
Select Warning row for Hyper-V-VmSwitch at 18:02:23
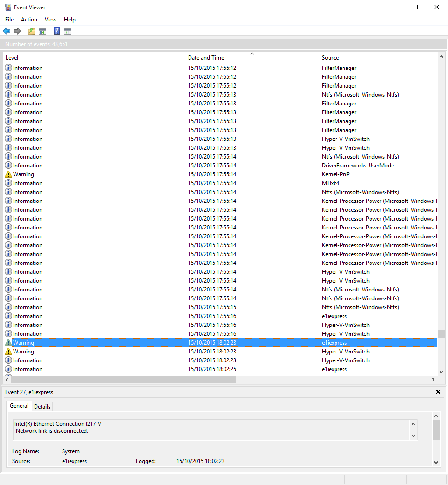tap(220, 351)
